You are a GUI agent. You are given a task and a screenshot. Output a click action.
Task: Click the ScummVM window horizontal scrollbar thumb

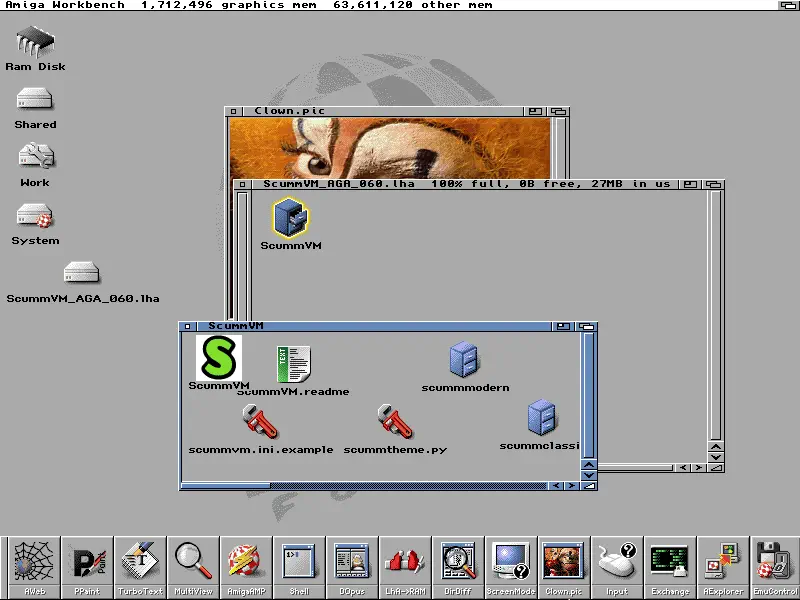coord(226,486)
